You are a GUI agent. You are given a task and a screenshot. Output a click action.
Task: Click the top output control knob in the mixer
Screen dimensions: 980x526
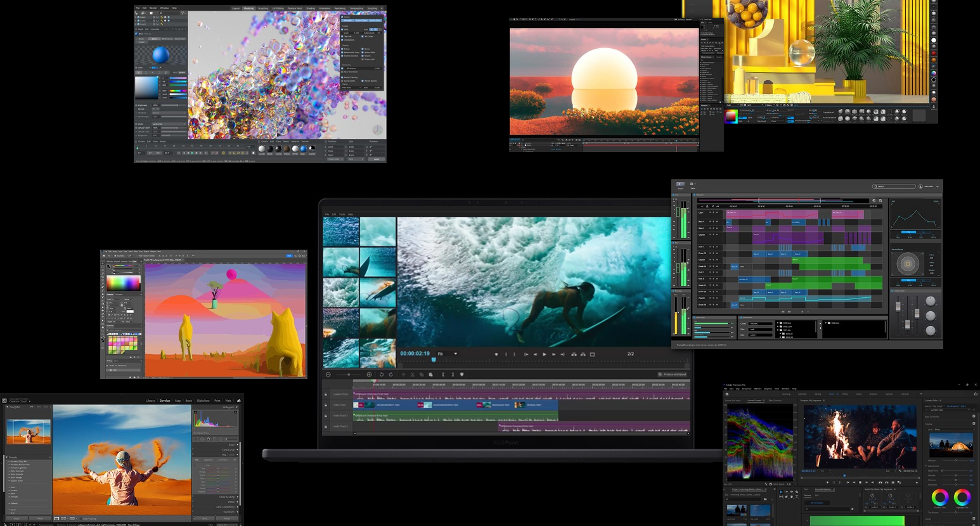pyautogui.click(x=931, y=301)
